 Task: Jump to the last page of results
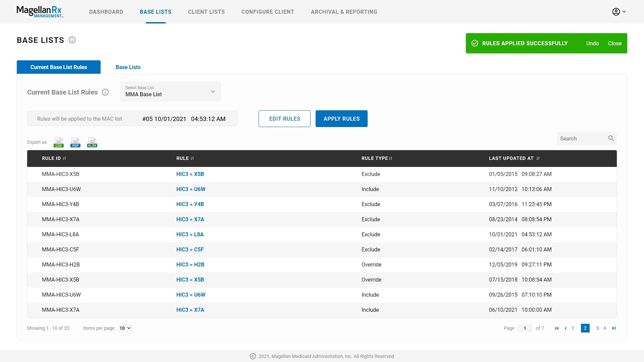click(614, 328)
